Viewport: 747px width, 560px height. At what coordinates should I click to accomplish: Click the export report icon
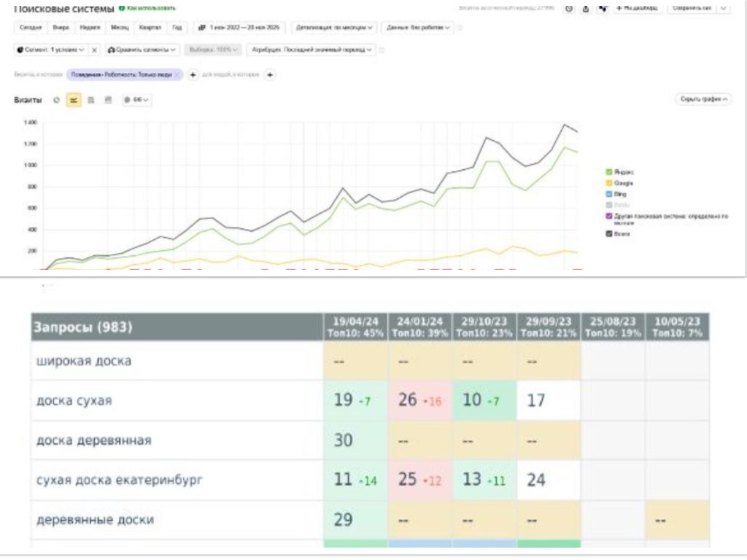585,8
